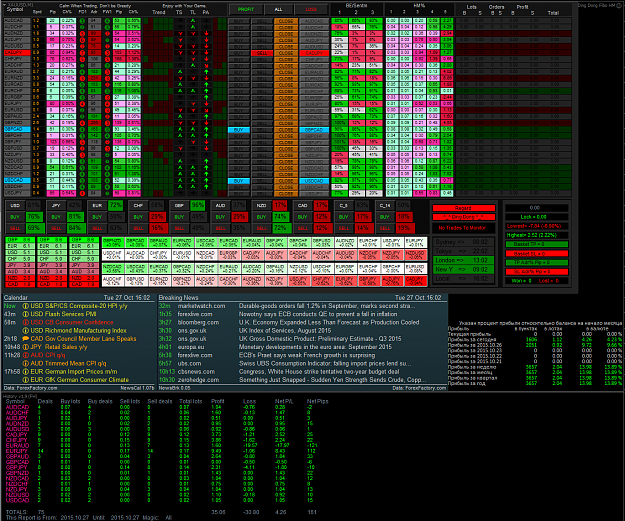The height and width of the screenshot is (521, 625).
Task: Click the red Regard button
Action: tap(464, 208)
